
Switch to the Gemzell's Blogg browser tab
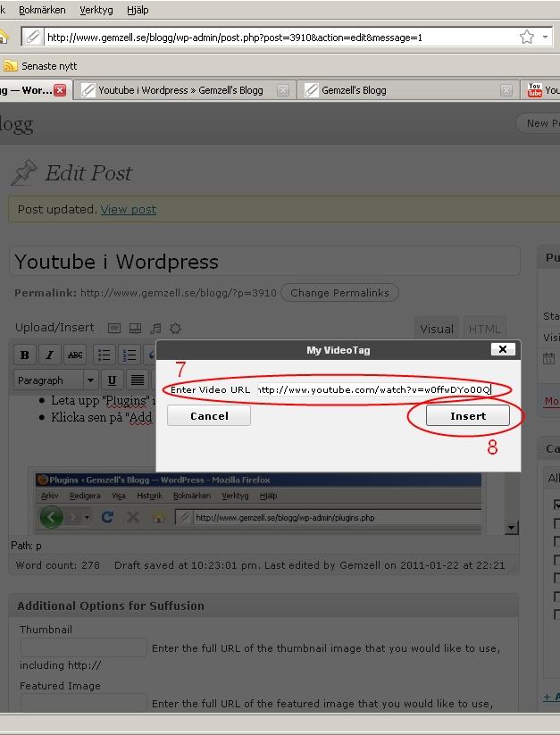point(406,90)
